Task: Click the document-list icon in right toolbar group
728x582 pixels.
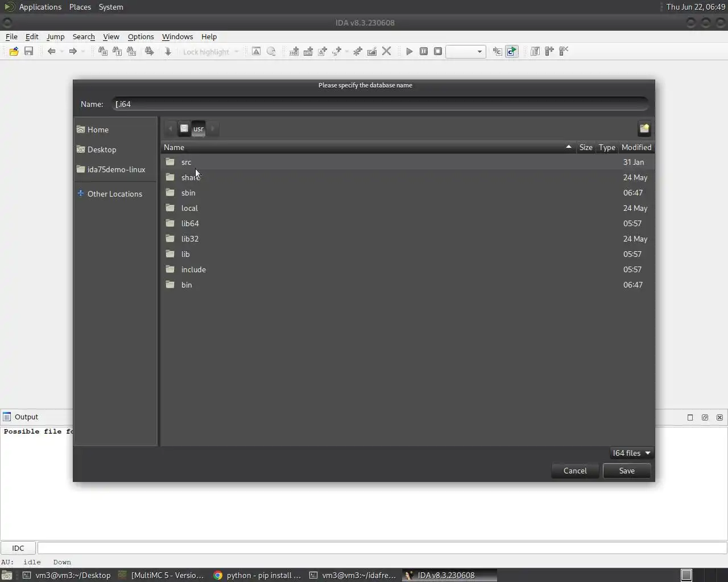Action: (x=535, y=51)
